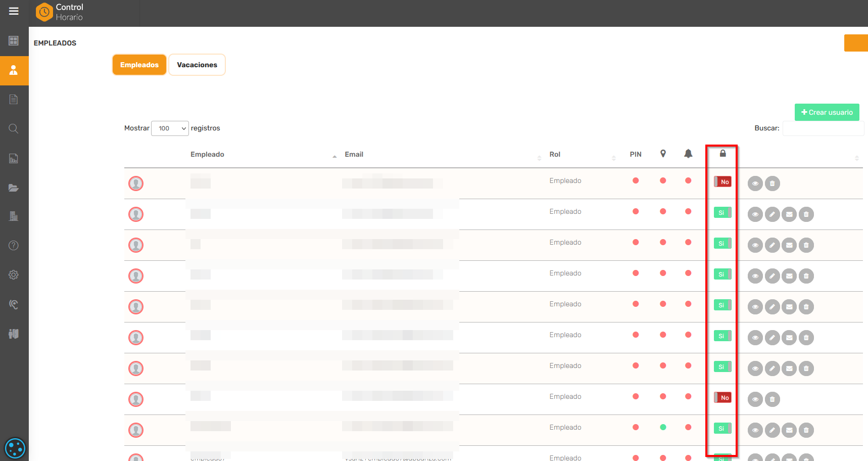Open the search magnifier in the sidebar

click(14, 129)
